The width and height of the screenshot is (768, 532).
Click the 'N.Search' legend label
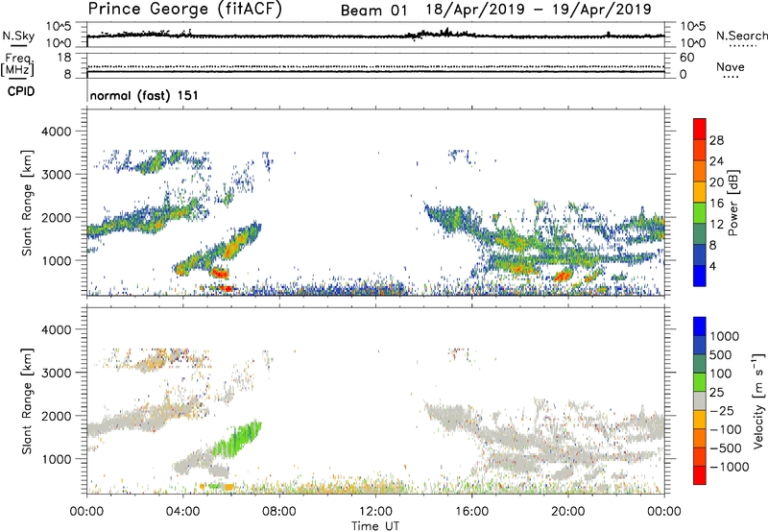(x=742, y=36)
